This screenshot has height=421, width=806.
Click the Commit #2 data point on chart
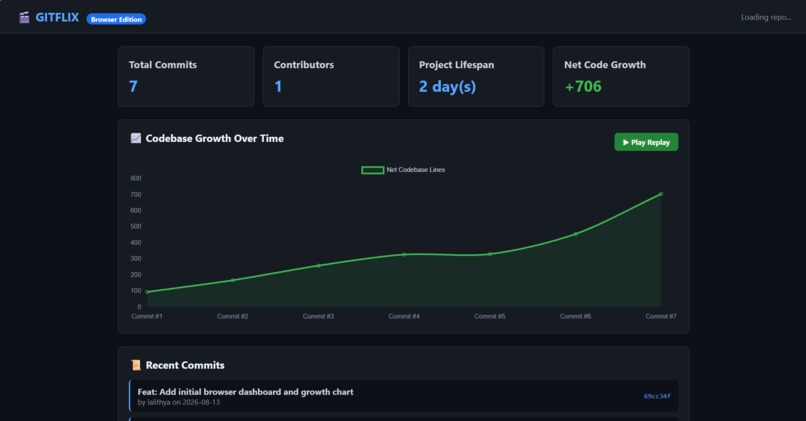tap(233, 280)
